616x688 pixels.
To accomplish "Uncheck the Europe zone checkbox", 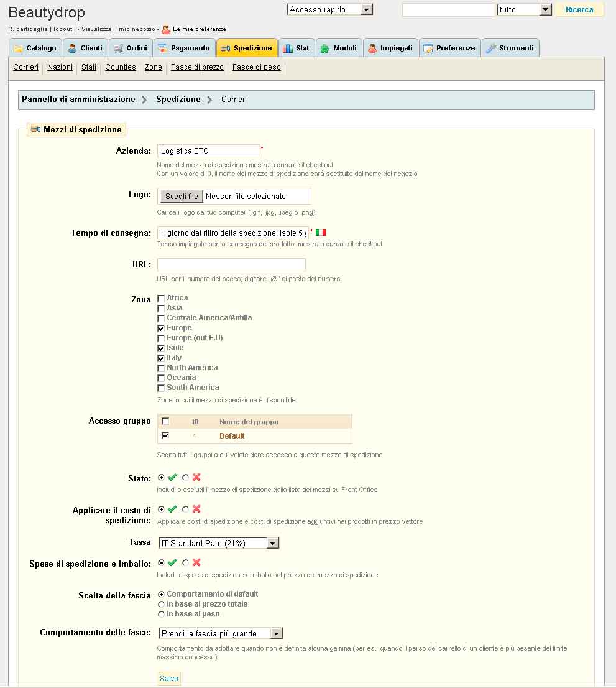I will (161, 328).
